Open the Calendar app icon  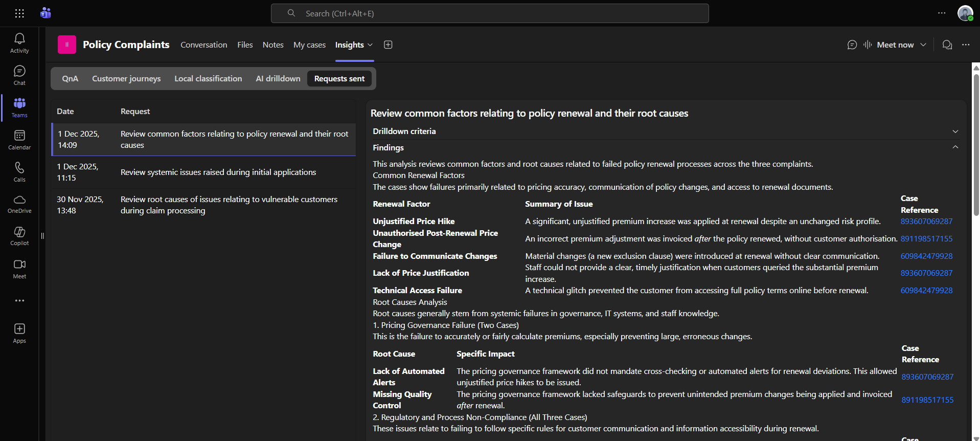[x=19, y=140]
